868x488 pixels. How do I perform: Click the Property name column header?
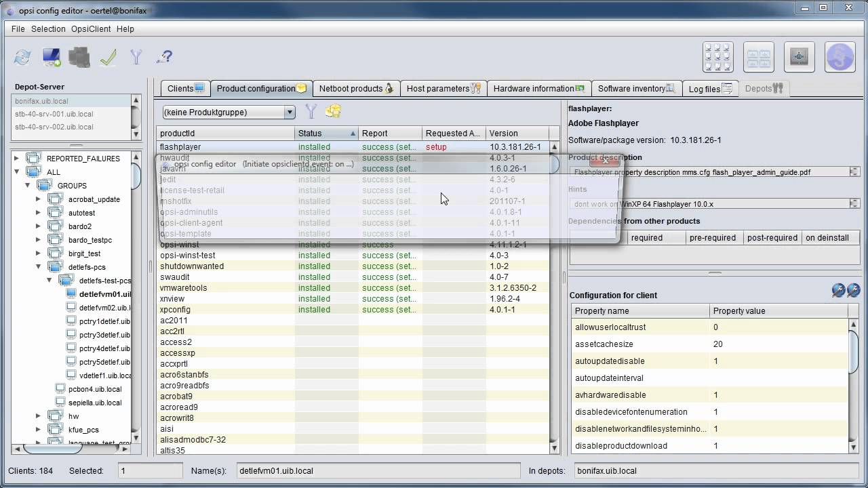[x=640, y=310]
